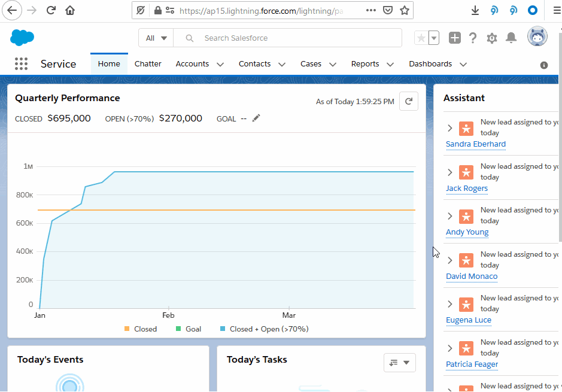562x392 pixels.
Task: Expand the Accounts tab dropdown chevron
Action: 220,65
